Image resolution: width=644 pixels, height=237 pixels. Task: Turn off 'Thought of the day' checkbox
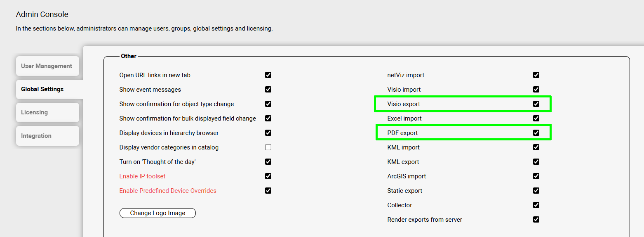point(268,162)
